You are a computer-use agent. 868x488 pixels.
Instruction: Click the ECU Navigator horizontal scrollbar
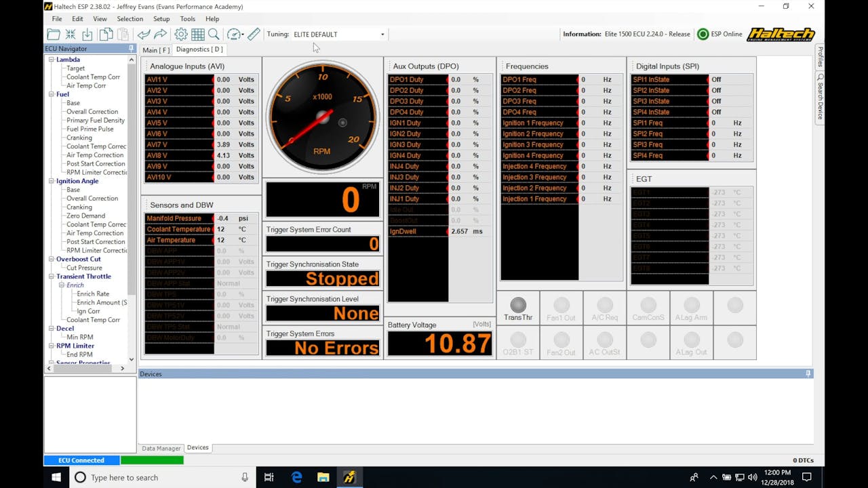point(85,368)
